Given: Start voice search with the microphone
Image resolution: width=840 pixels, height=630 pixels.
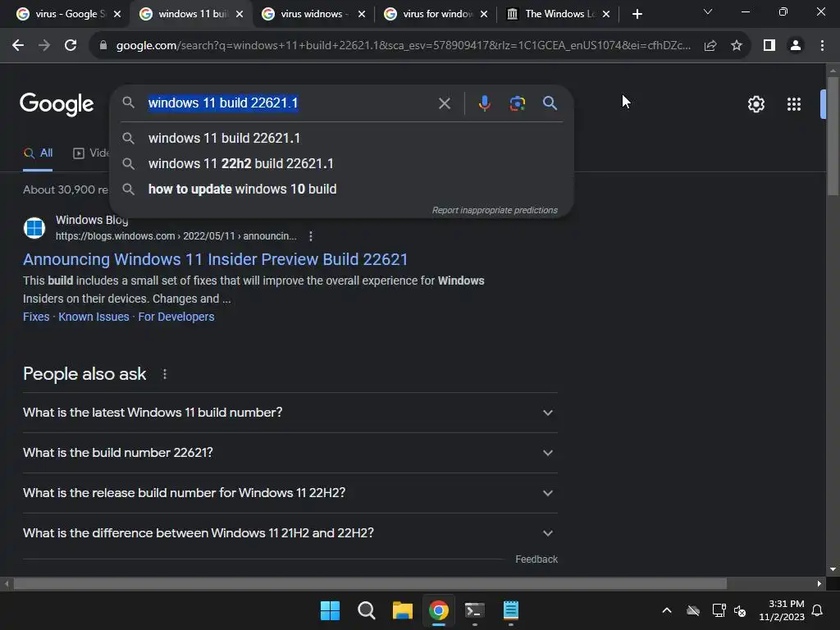Looking at the screenshot, I should [484, 103].
